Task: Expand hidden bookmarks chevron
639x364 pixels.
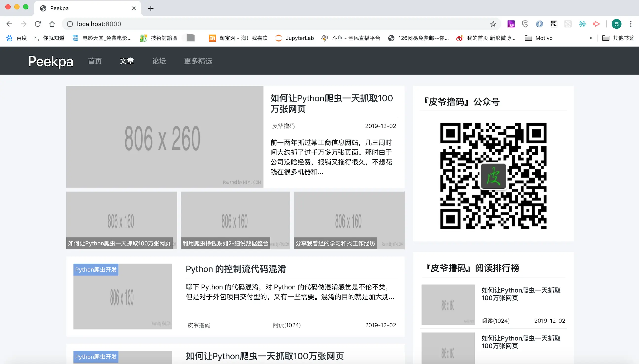Action: (x=591, y=38)
